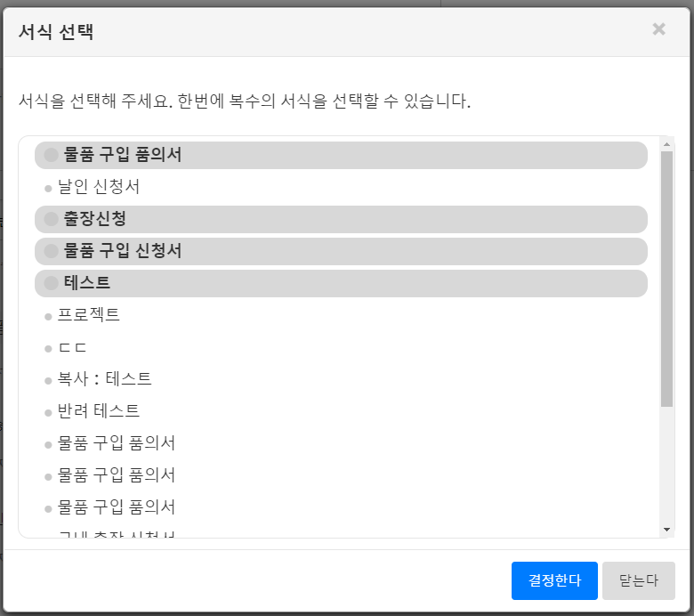
Task: Select the 날인 신청서 form
Action: (x=99, y=187)
